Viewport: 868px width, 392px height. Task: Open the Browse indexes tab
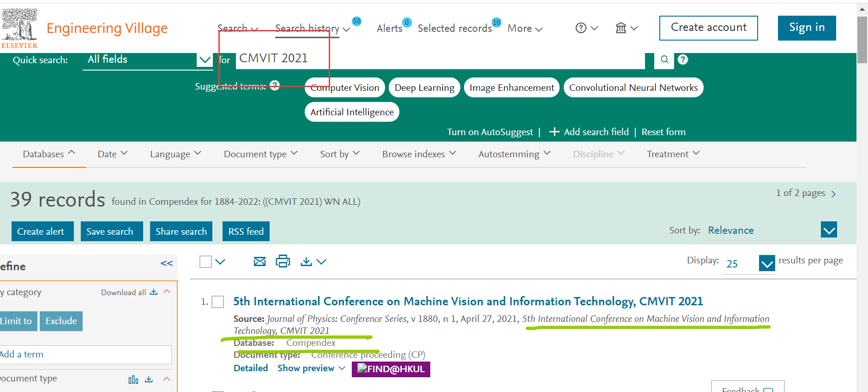(x=419, y=154)
